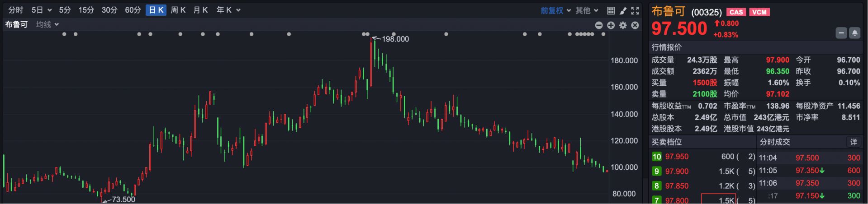The width and height of the screenshot is (868, 204).
Task: Expand the 5日 period dropdown
Action: click(42, 10)
